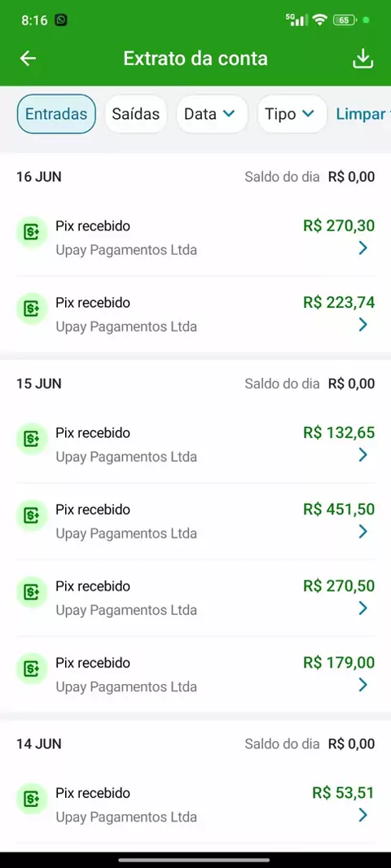The width and height of the screenshot is (391, 868).
Task: Expand details chevron for R$ 223,74
Action: [x=363, y=324]
